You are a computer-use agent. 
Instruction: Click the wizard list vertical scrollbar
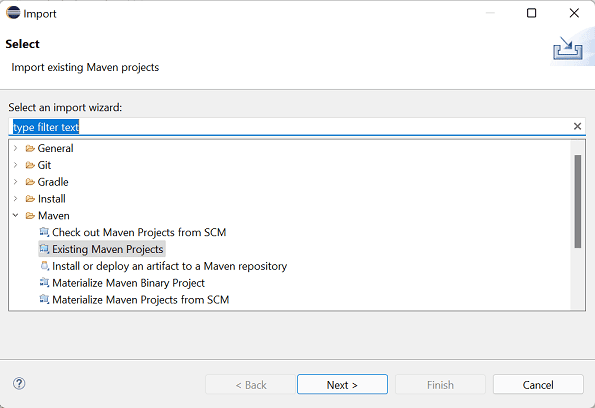(x=578, y=202)
